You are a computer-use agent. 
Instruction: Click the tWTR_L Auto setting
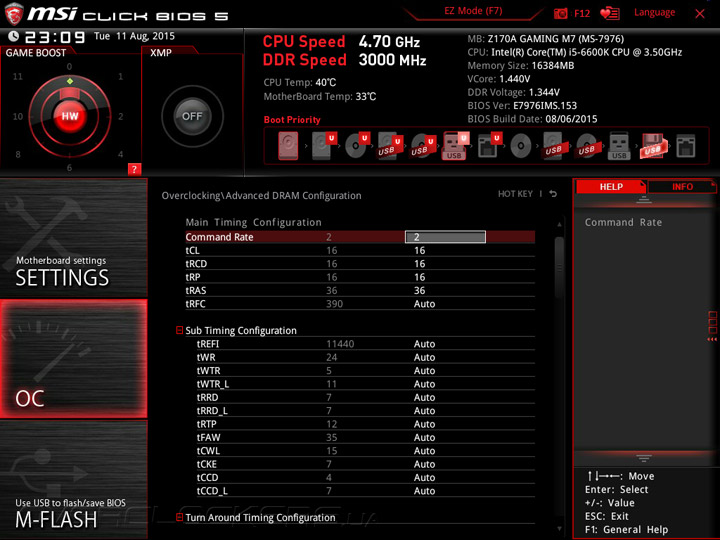[424, 383]
